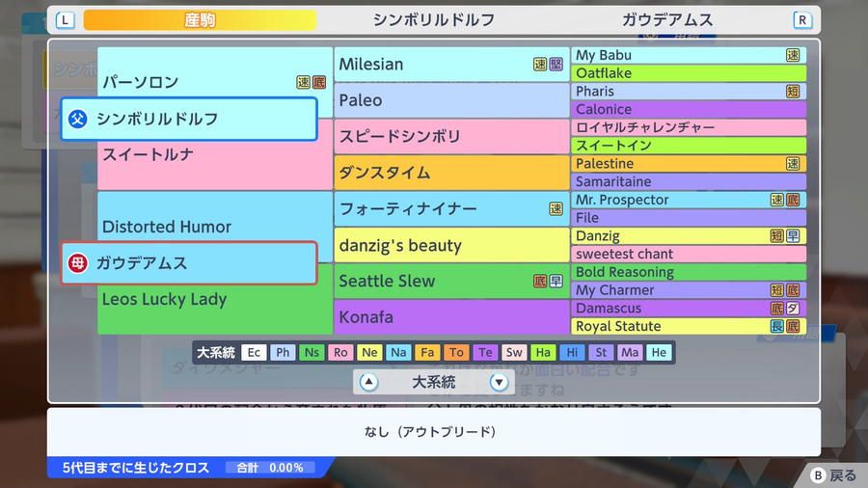The height and width of the screenshot is (488, 868).
Task: Select the Calonice pedigree cell
Action: click(689, 109)
